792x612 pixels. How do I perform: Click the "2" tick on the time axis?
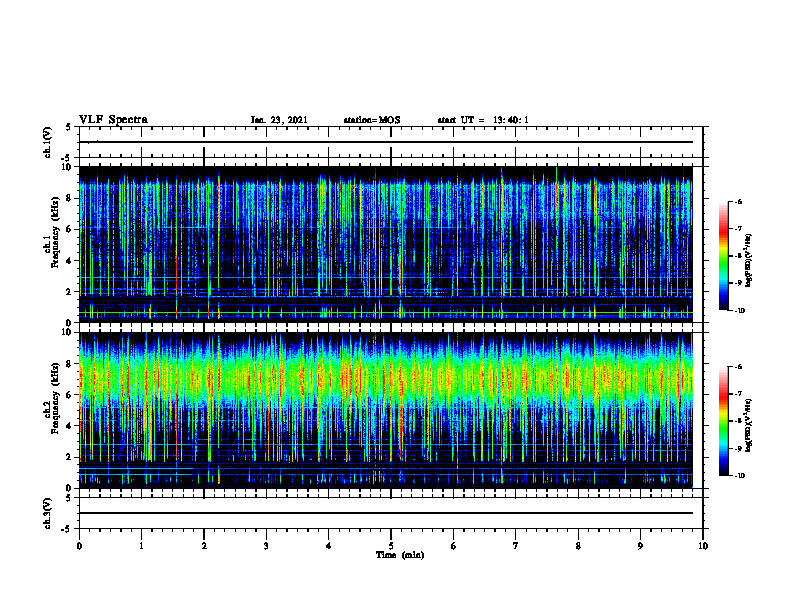pos(204,546)
